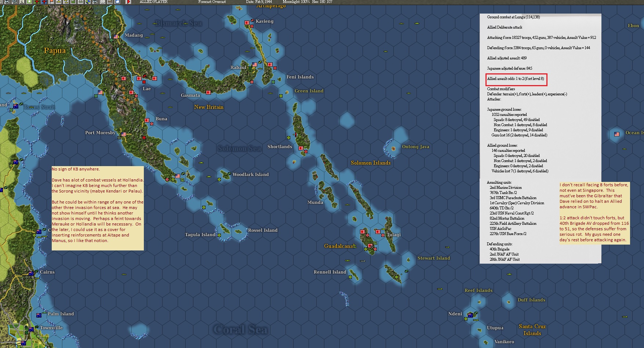Toggle the green arrow unit movement icon

point(73,3)
